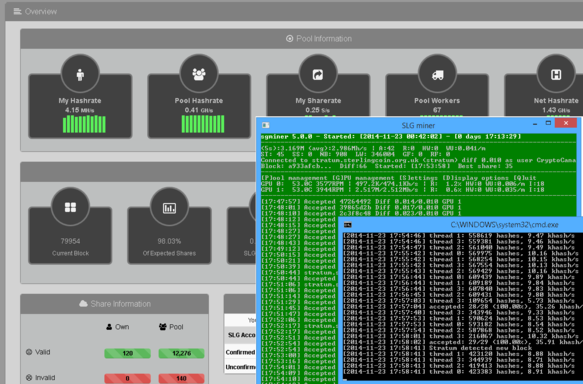This screenshot has height=384, width=583.
Task: Click the Invalid cross icon
Action: [29, 378]
